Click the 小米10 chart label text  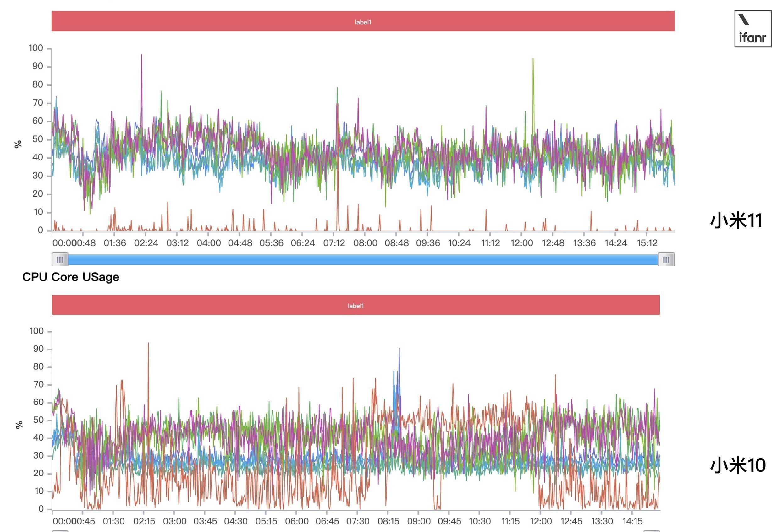[x=737, y=465]
